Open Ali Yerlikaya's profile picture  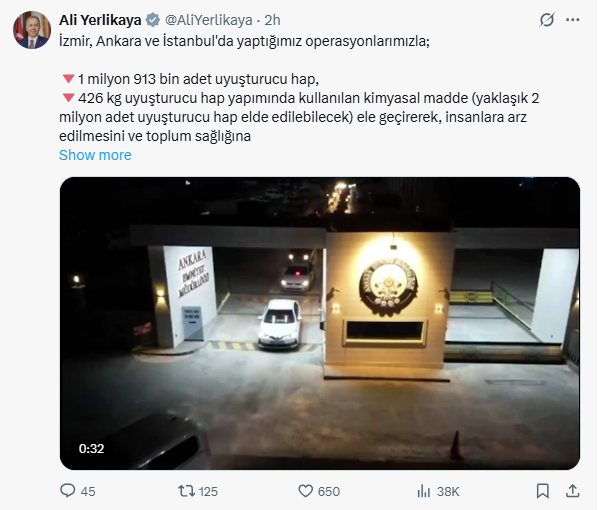click(32, 30)
